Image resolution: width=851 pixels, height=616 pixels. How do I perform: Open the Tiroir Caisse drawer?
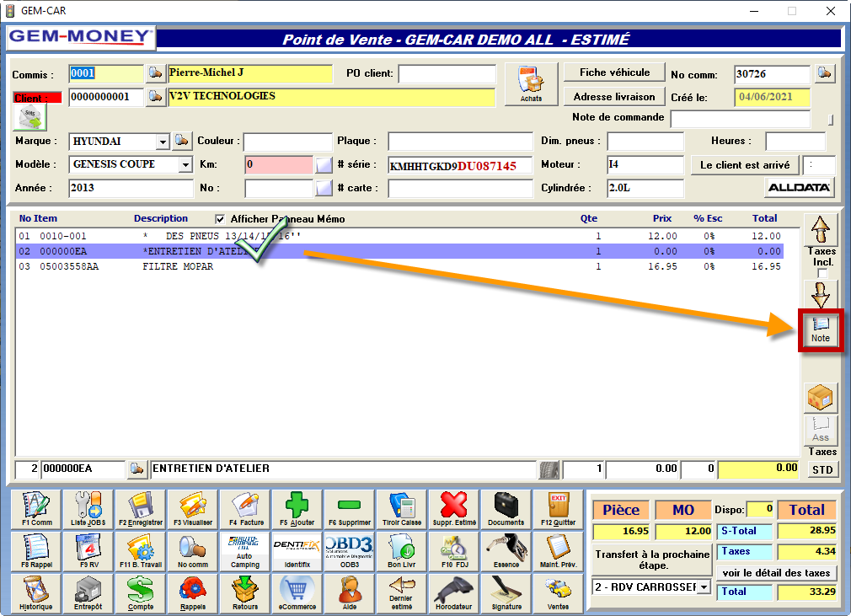[402, 509]
